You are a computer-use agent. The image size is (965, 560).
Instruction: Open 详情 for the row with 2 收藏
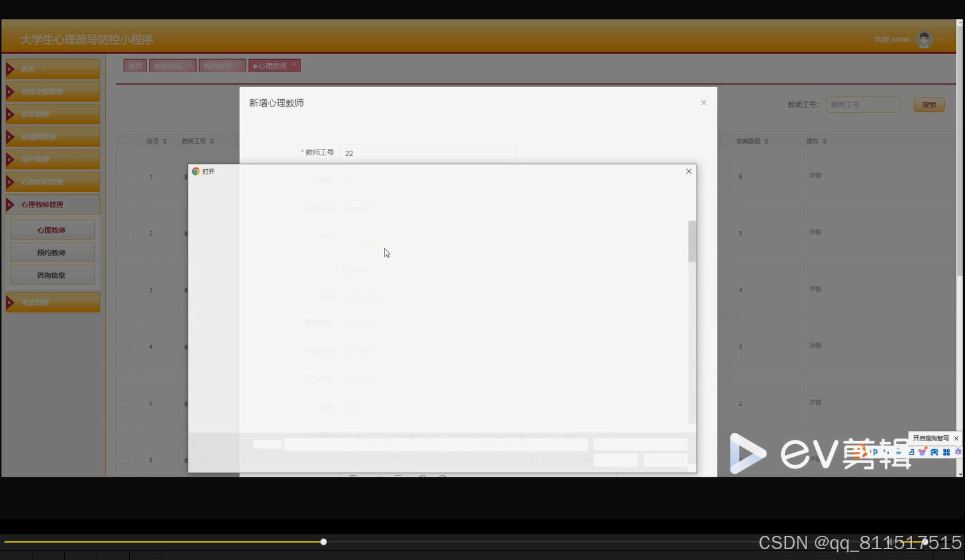point(815,402)
